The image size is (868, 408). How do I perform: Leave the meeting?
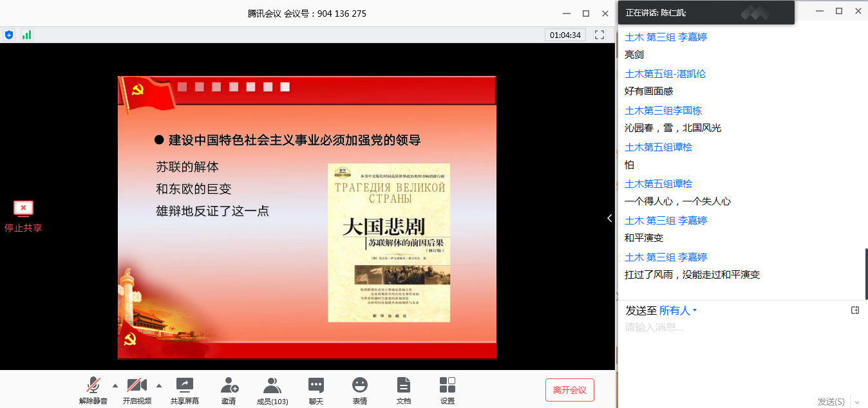569,390
